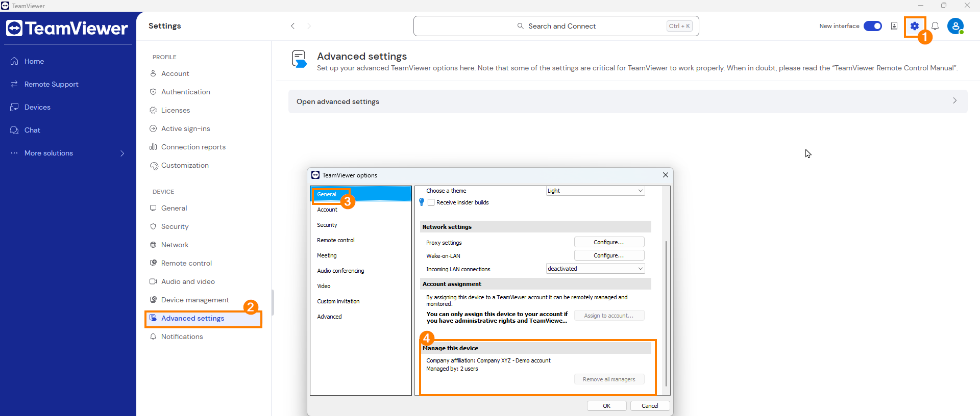Click the Remote control icon in settings list

coord(153,263)
